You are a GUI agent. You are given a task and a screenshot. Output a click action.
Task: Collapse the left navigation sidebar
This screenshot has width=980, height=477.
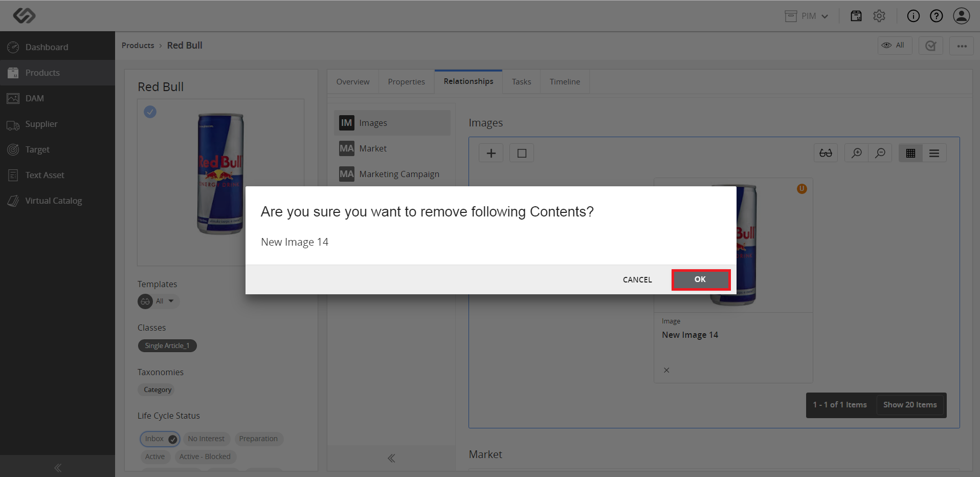58,468
